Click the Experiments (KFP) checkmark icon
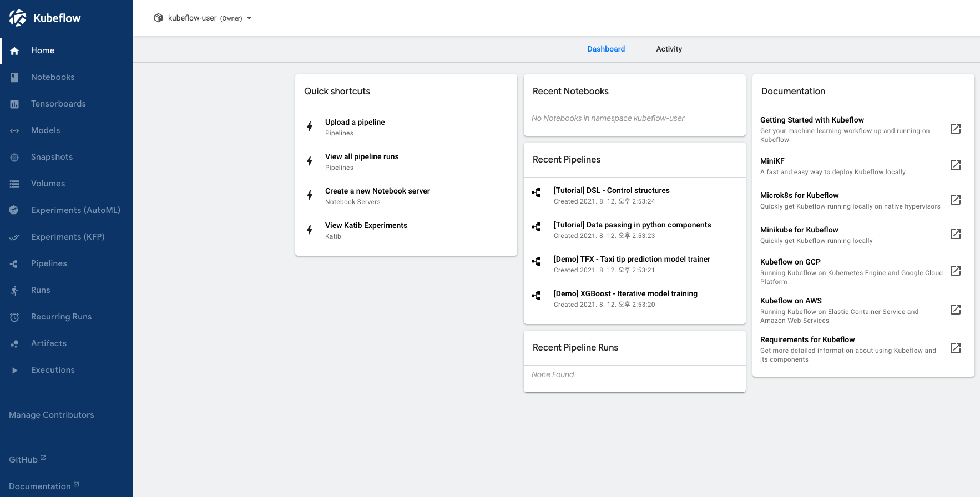980x497 pixels. point(14,237)
